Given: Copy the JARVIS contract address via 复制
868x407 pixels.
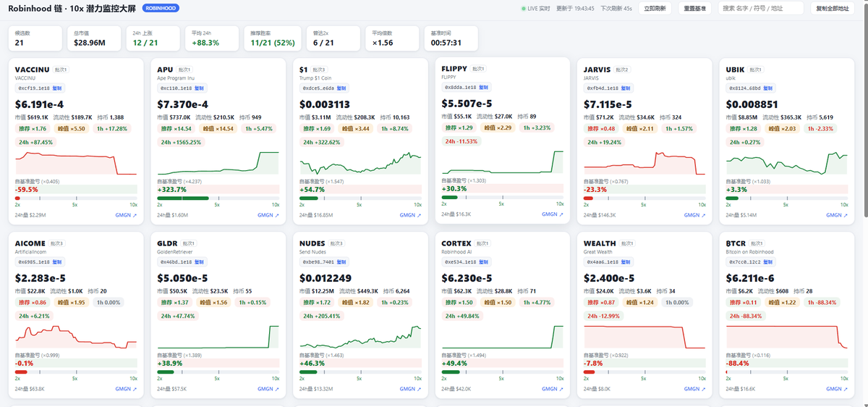Looking at the screenshot, I should 627,87.
